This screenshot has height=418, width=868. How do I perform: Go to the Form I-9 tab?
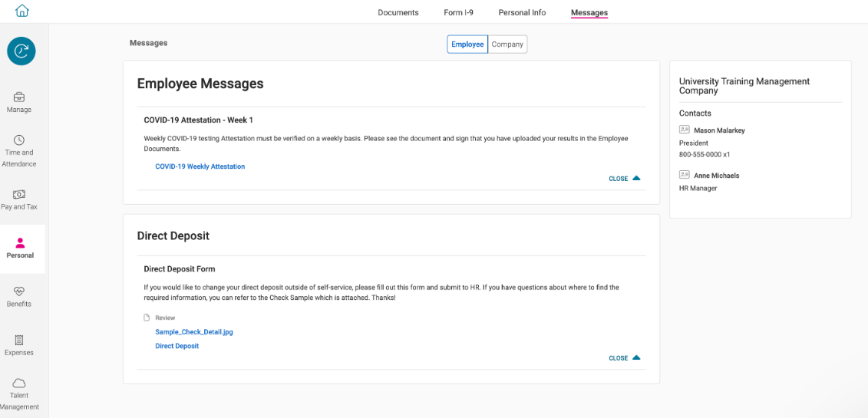coord(458,13)
